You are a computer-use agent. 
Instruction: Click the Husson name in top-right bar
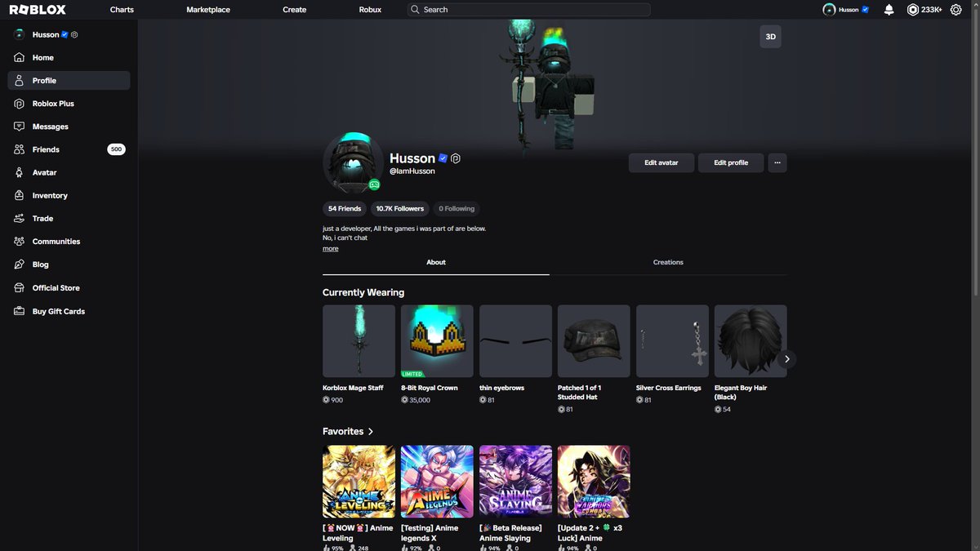(x=849, y=10)
